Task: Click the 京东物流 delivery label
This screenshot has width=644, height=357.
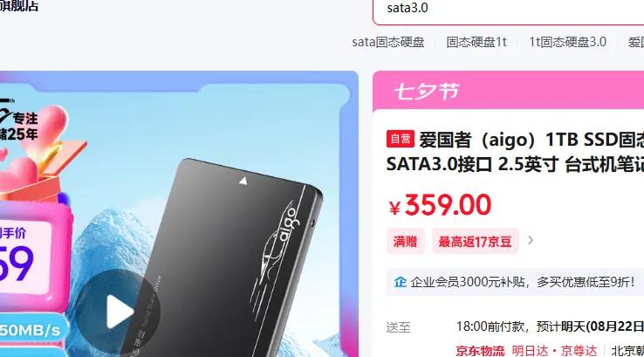Action: coord(480,351)
